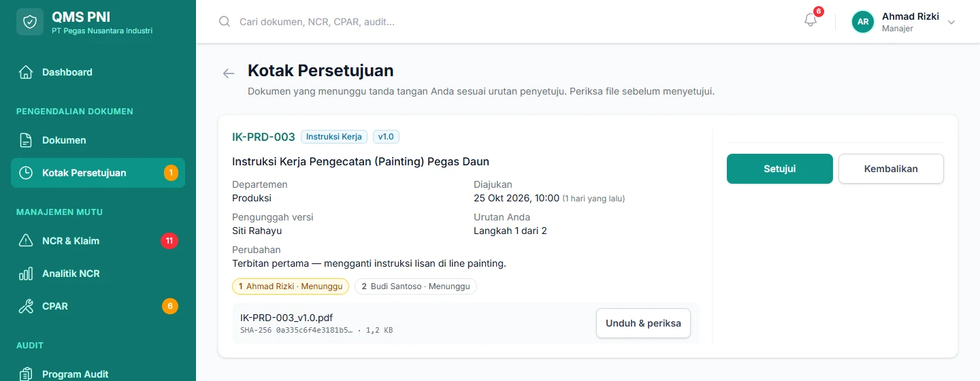Click the Dashboard home icon
The width and height of the screenshot is (980, 381).
pyautogui.click(x=26, y=72)
